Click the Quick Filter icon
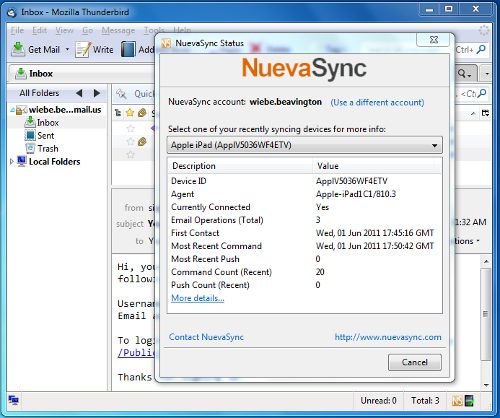The image size is (500, 418). pyautogui.click(x=121, y=94)
